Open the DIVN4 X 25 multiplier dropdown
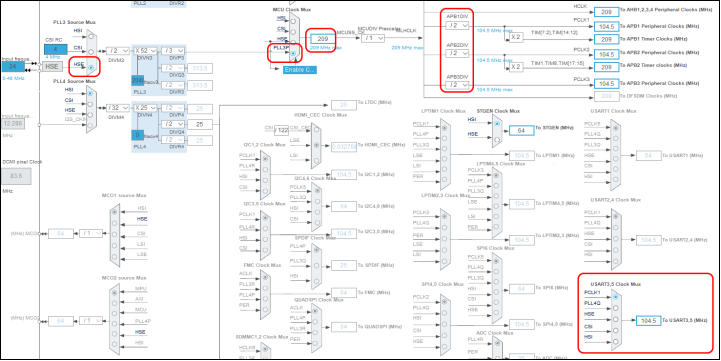Screen dimensions: 721x361 pos(146,108)
